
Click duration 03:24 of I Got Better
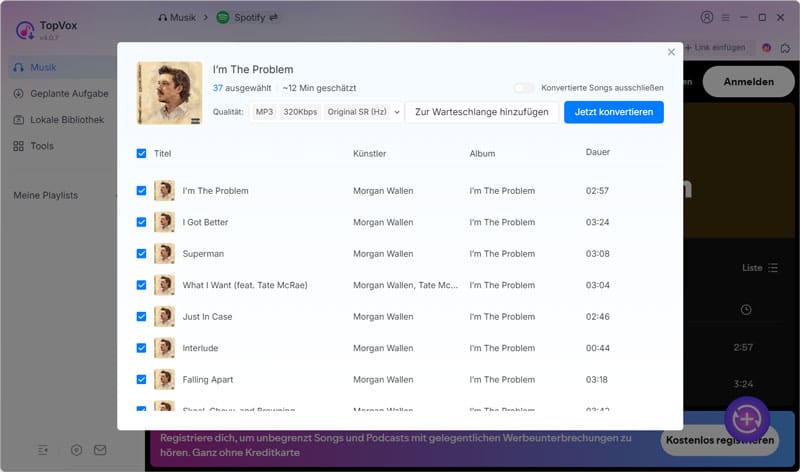point(597,222)
